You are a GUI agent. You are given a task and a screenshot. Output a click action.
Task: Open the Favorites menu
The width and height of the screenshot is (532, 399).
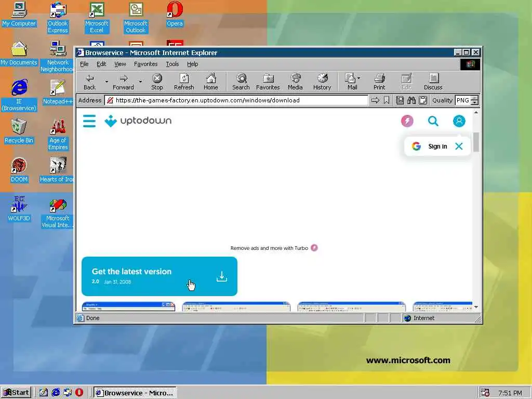[x=145, y=64]
